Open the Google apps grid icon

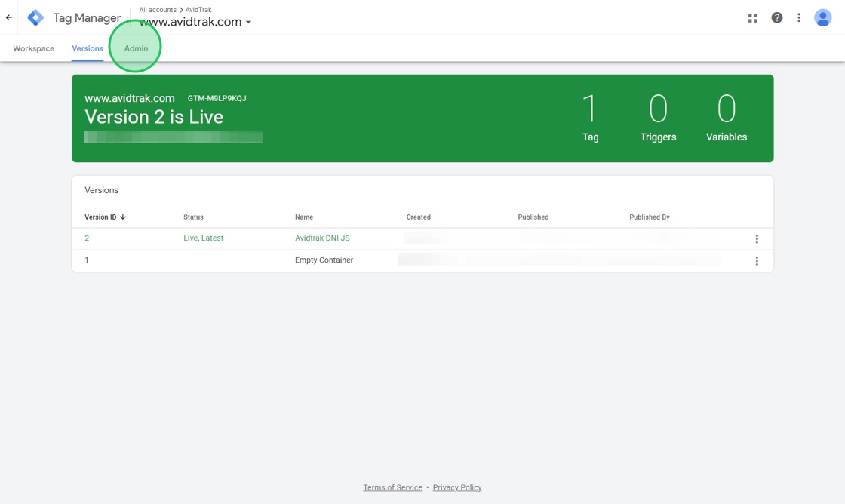pyautogui.click(x=753, y=18)
